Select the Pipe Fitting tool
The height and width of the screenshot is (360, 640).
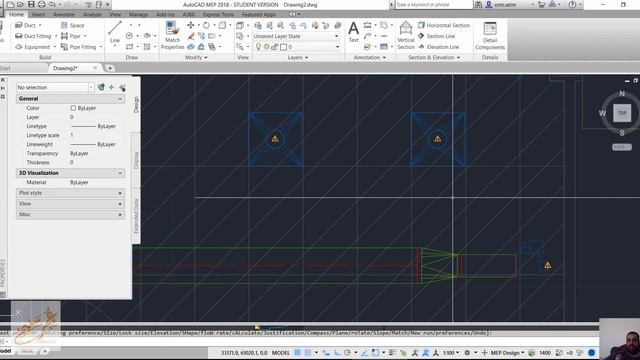pos(78,47)
